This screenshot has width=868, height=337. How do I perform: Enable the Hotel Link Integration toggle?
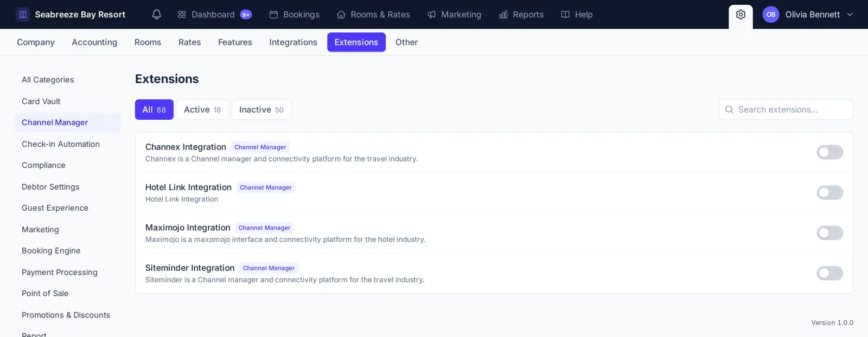pos(830,192)
